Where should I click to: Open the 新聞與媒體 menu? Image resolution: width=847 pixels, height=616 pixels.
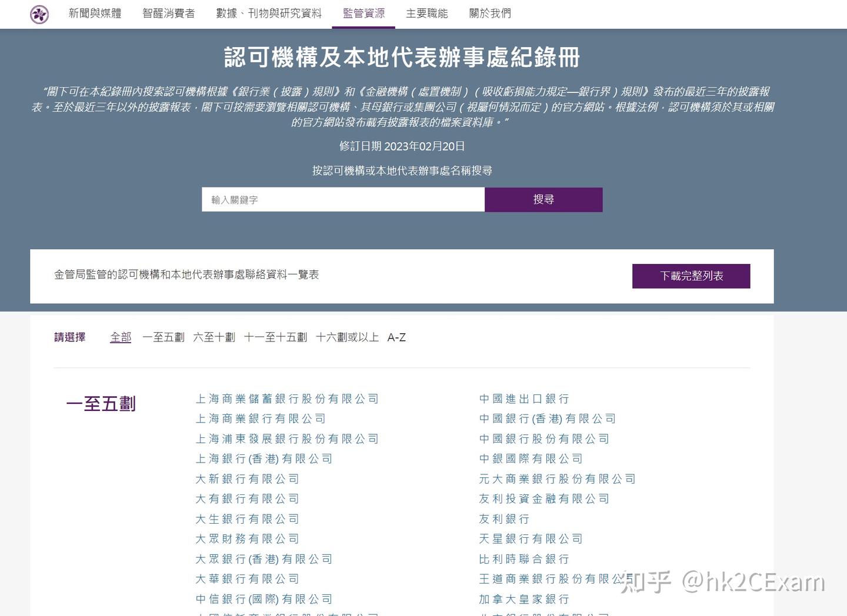[95, 14]
